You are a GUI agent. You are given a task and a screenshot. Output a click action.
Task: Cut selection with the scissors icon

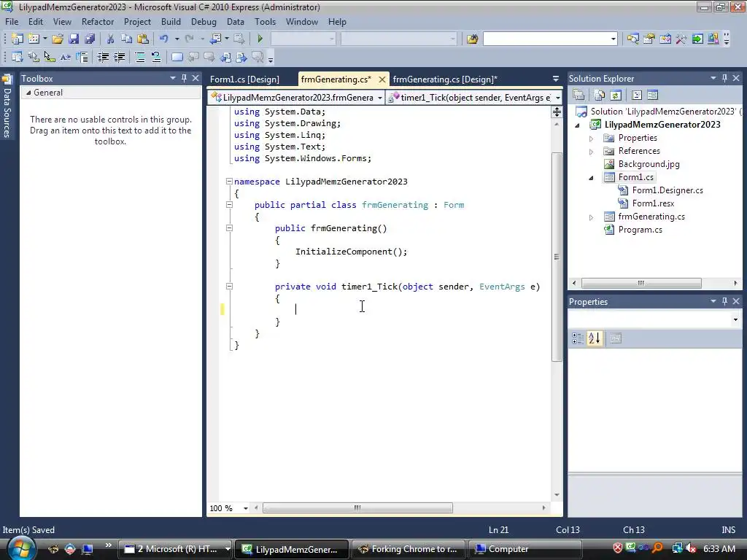pos(110,39)
